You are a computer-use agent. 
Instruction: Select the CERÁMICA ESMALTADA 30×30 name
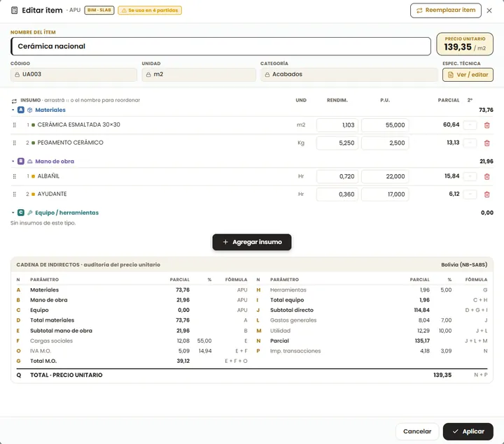[78, 125]
